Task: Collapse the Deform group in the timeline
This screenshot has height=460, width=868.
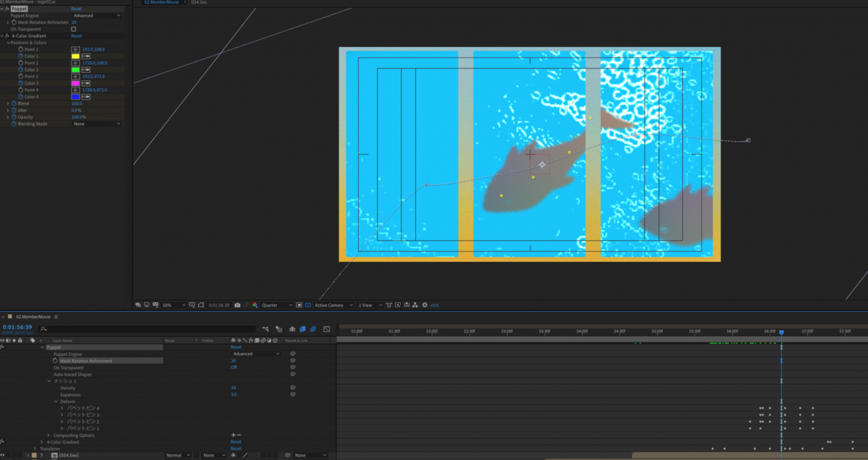Action: pos(56,401)
